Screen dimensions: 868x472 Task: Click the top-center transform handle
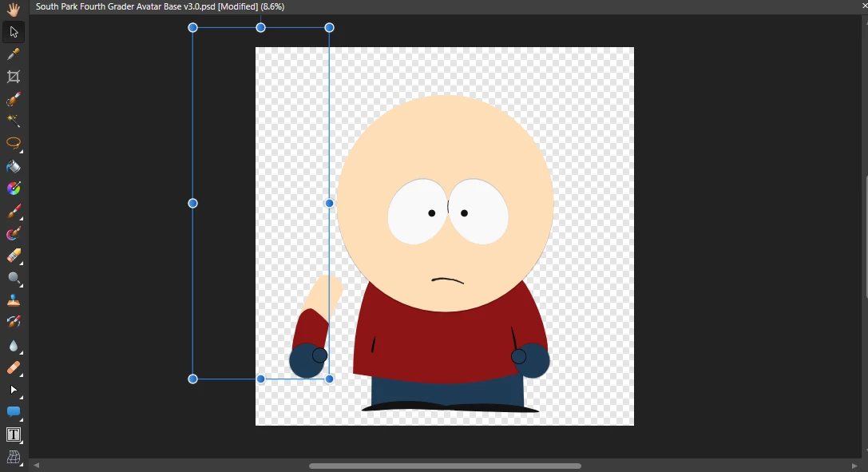click(x=261, y=28)
